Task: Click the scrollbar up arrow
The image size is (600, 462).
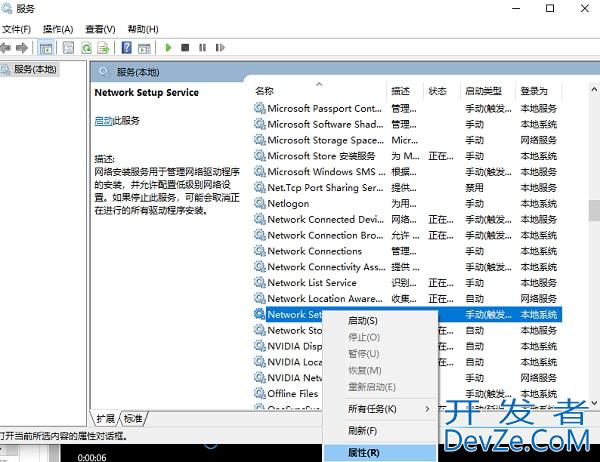Action: point(594,90)
